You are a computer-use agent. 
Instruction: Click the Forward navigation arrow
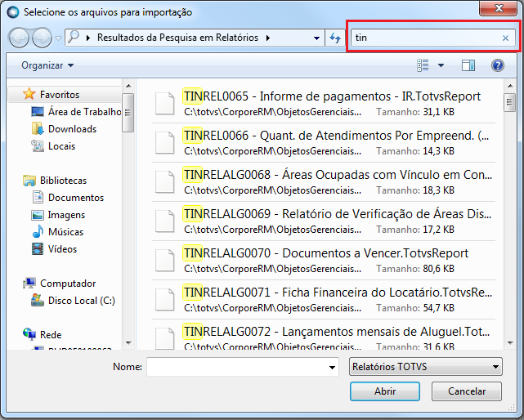(x=42, y=38)
